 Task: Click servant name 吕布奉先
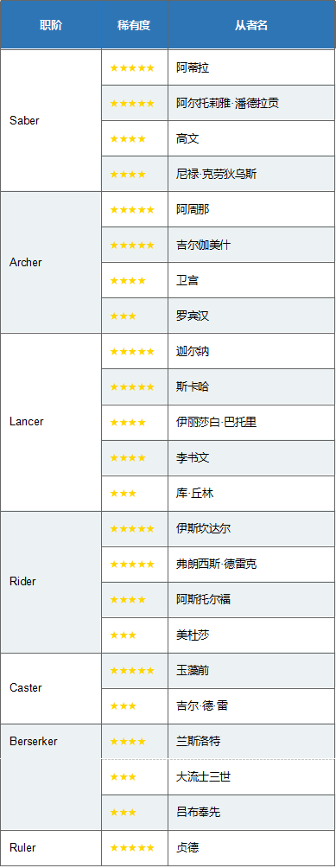pyautogui.click(x=199, y=813)
